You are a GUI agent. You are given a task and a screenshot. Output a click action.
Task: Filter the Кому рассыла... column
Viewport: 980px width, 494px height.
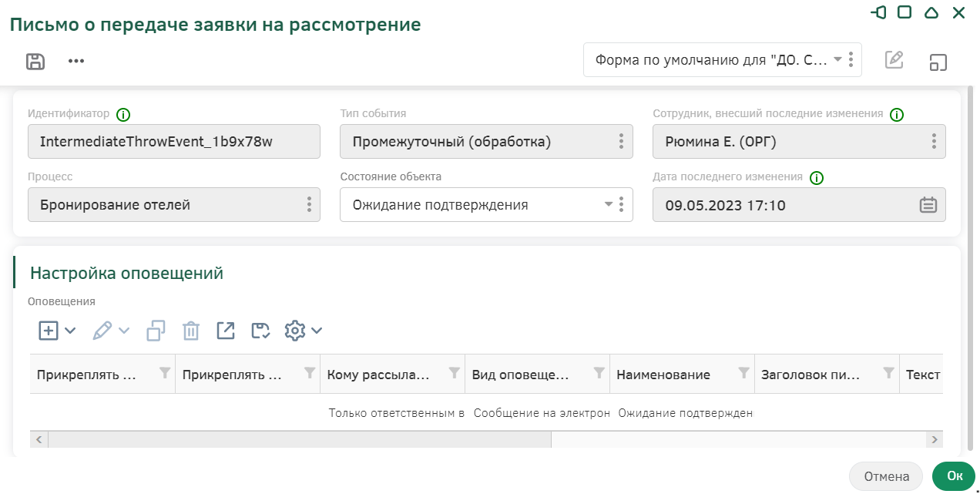[x=455, y=373]
